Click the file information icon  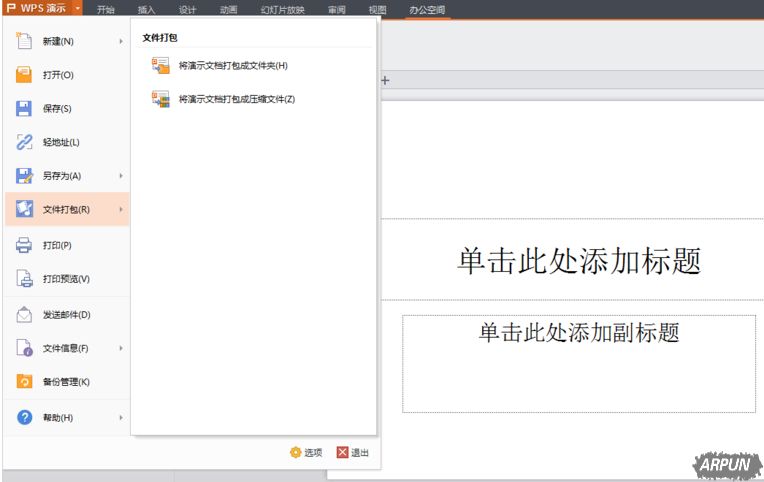24,348
